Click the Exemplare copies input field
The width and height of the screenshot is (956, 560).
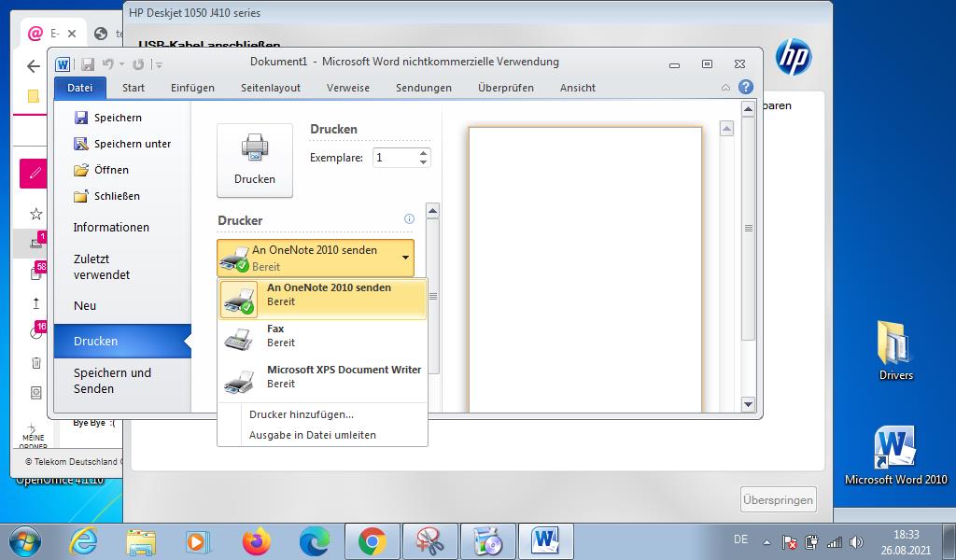click(x=395, y=158)
